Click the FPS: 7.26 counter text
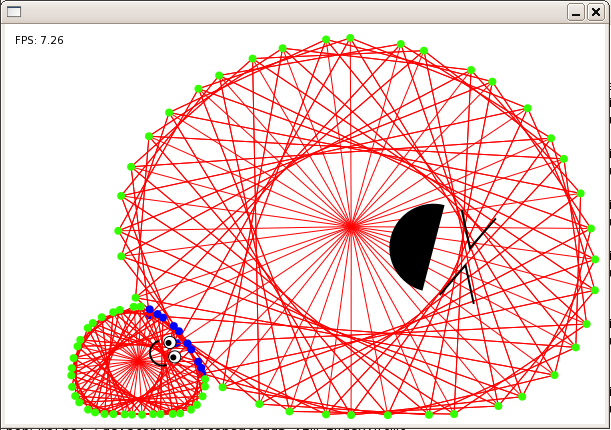 [39, 41]
